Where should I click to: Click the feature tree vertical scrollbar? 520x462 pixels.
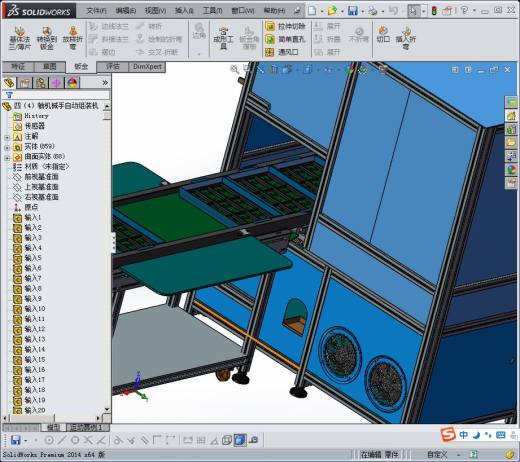click(x=107, y=257)
